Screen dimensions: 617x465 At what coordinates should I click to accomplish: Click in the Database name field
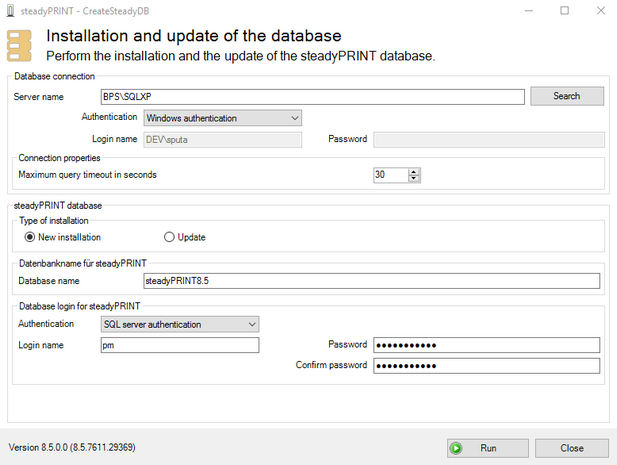(371, 281)
